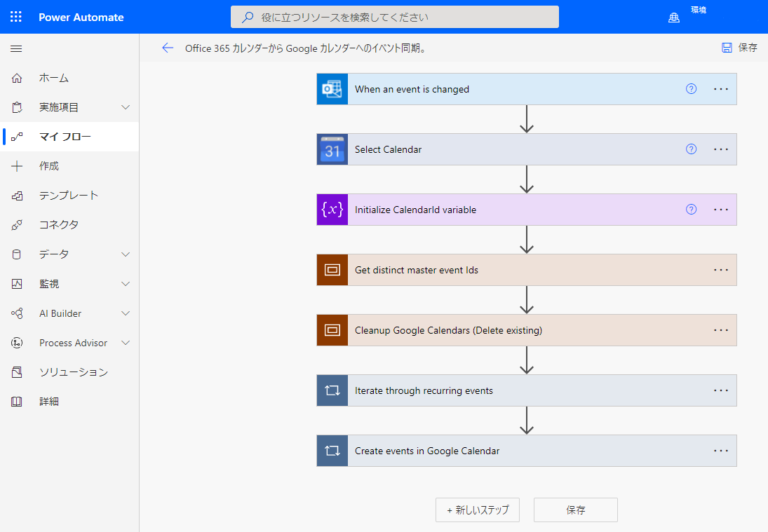Click the search magnifier icon
The width and height of the screenshot is (768, 532).
point(248,17)
